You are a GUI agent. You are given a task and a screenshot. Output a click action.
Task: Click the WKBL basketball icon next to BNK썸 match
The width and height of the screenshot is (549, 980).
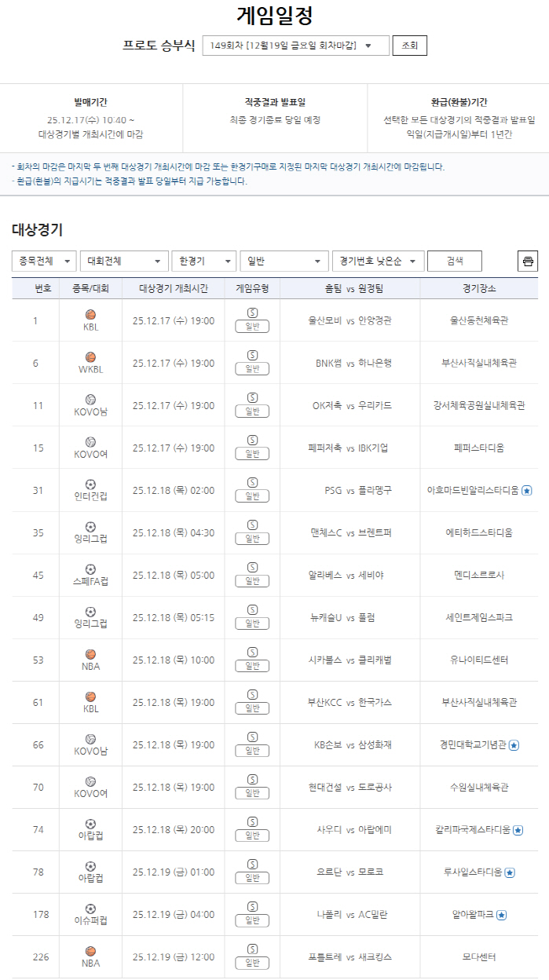point(90,357)
